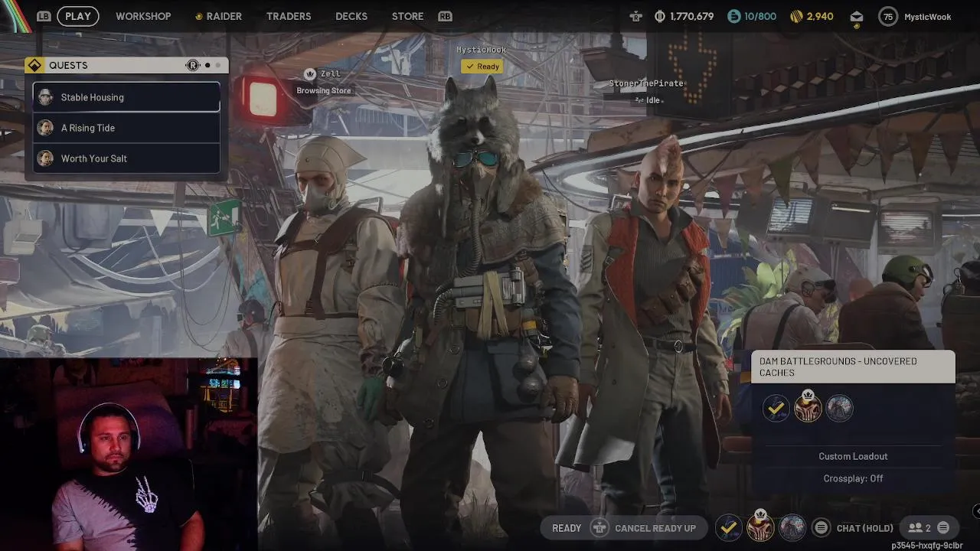Viewport: 980px width, 551px height.
Task: Click the level 75 badge
Action: coord(888,16)
